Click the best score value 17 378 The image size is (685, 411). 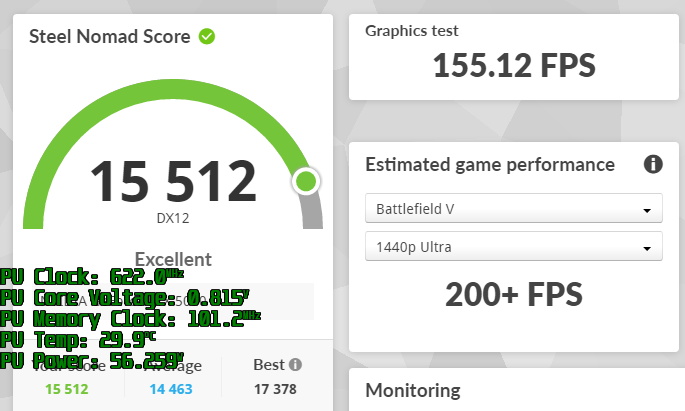click(275, 389)
